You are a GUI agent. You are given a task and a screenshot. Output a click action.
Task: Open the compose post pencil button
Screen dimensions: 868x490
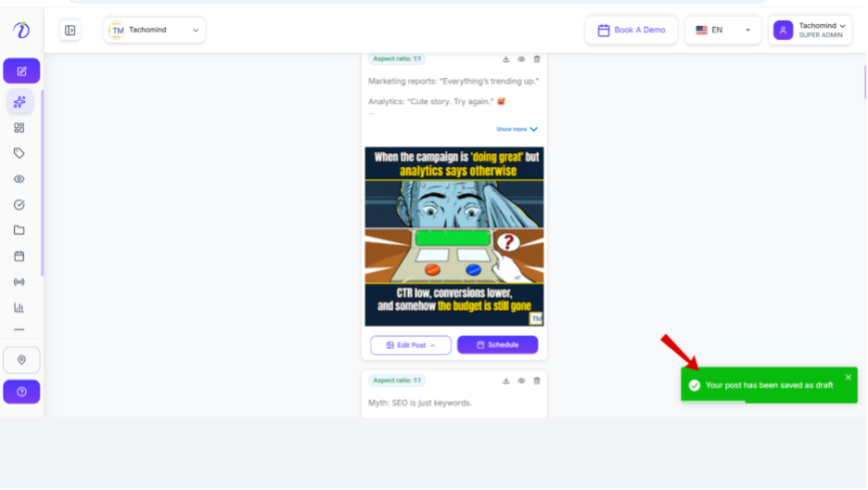(x=21, y=71)
